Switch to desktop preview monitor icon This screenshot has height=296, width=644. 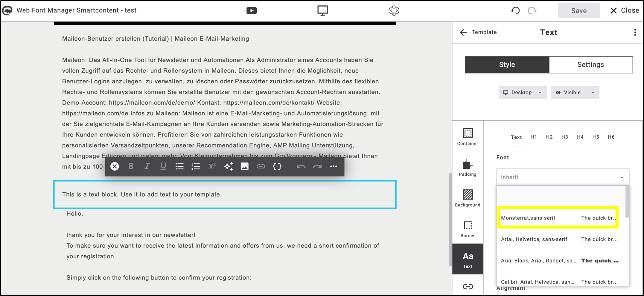(x=322, y=10)
